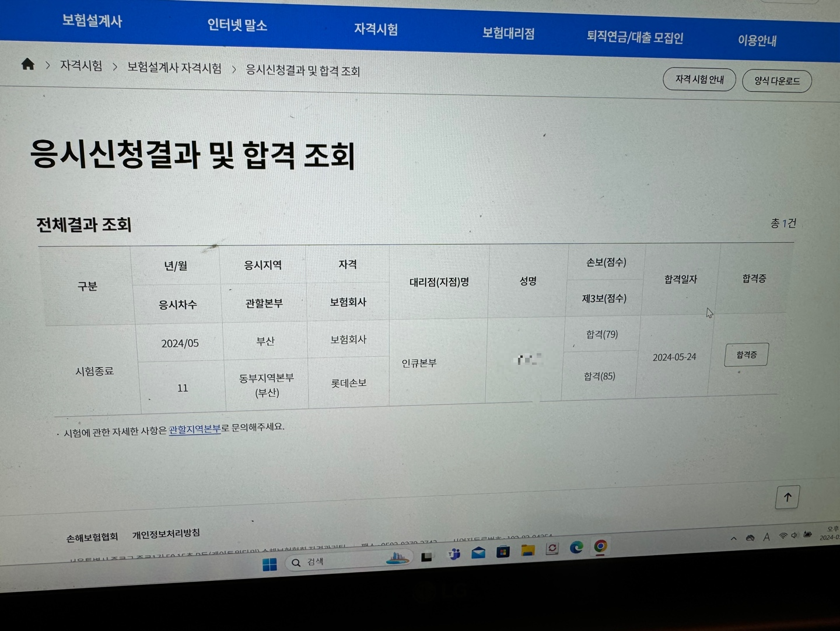Click the 합격(85) score cell
This screenshot has width=840, height=631.
(x=600, y=376)
